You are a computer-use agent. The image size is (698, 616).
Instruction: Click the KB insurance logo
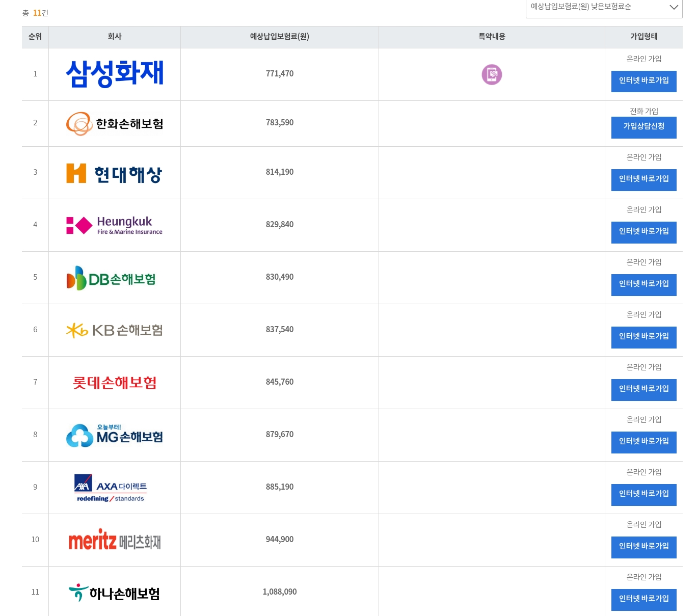[x=115, y=330]
